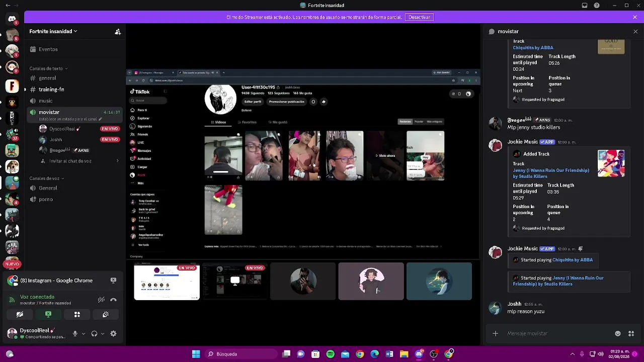Expand Invitar al chat de voz arrow
The width and height of the screenshot is (644, 362).
[x=118, y=161]
